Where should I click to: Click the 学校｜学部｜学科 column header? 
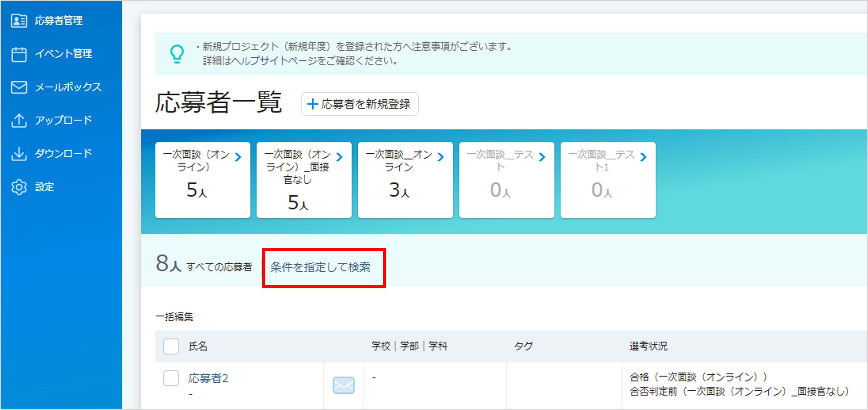409,346
